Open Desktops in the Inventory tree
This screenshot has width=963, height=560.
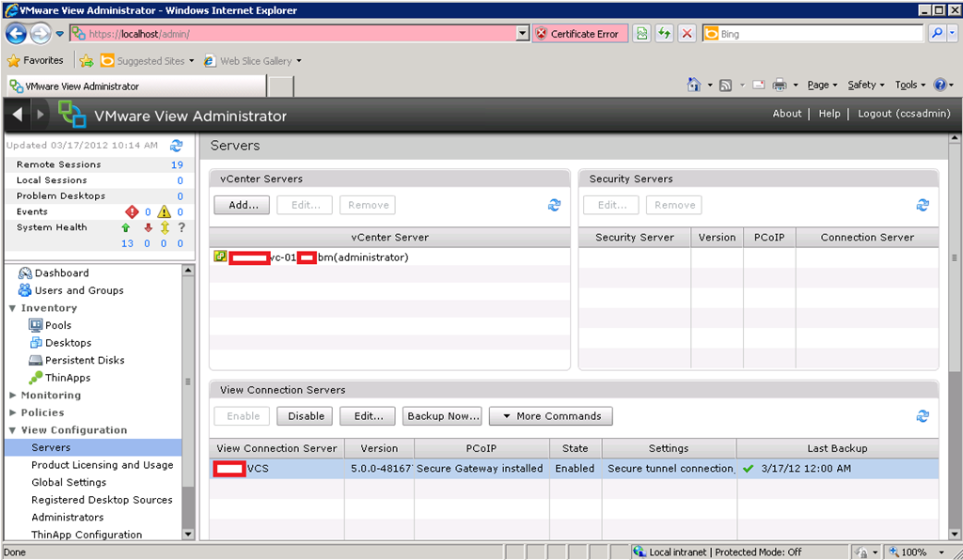click(x=68, y=342)
